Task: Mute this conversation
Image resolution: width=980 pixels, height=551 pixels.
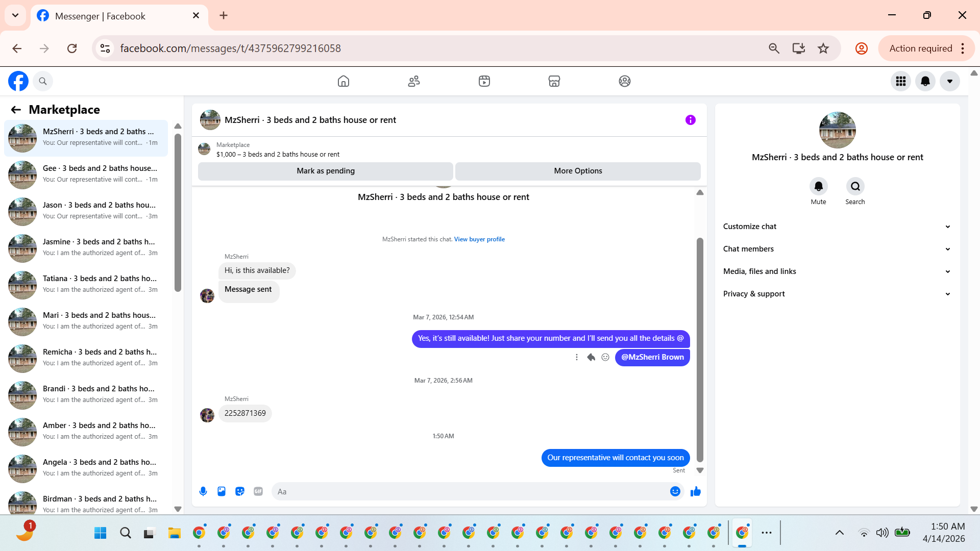Action: (818, 186)
